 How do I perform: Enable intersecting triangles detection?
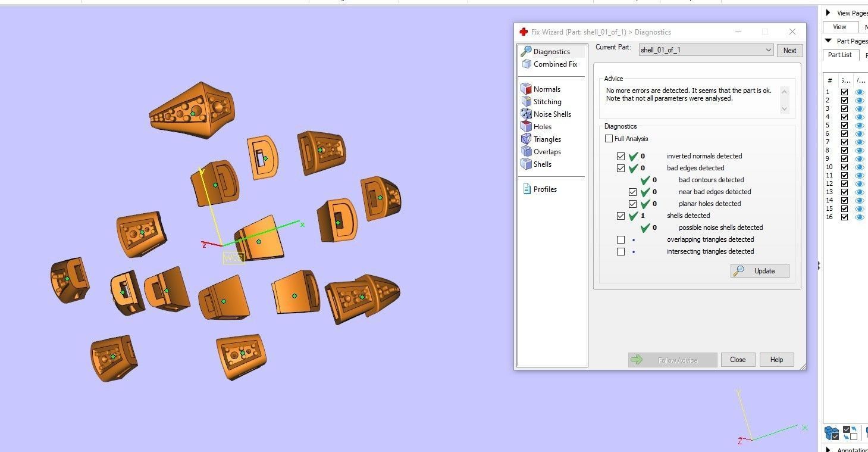point(621,251)
